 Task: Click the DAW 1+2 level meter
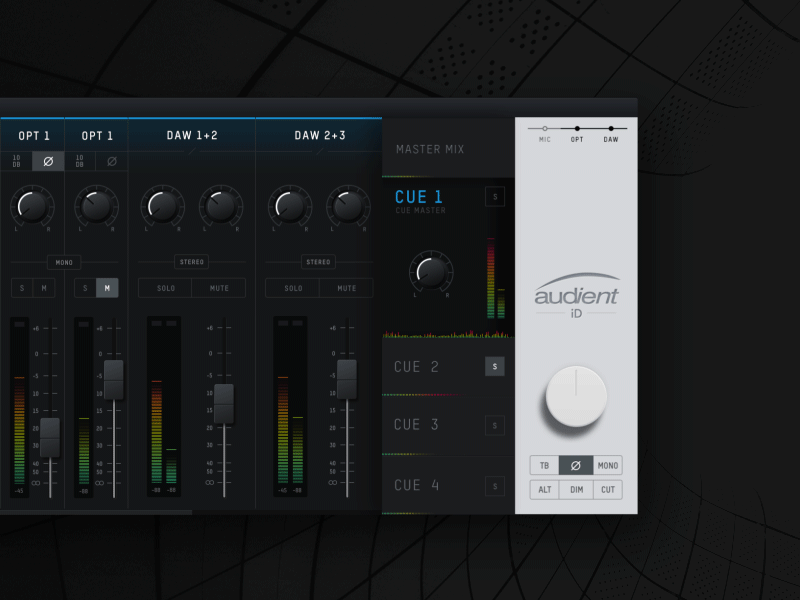point(164,406)
